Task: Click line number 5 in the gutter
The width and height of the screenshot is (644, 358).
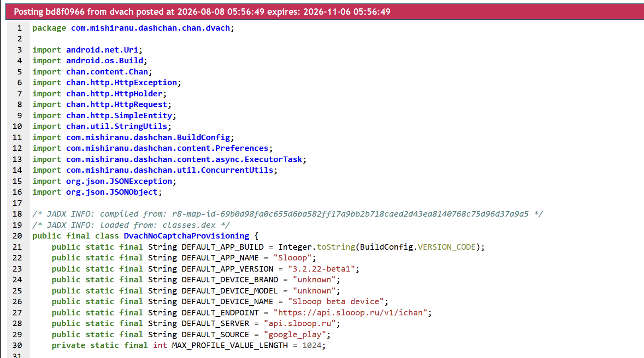Action: click(20, 72)
